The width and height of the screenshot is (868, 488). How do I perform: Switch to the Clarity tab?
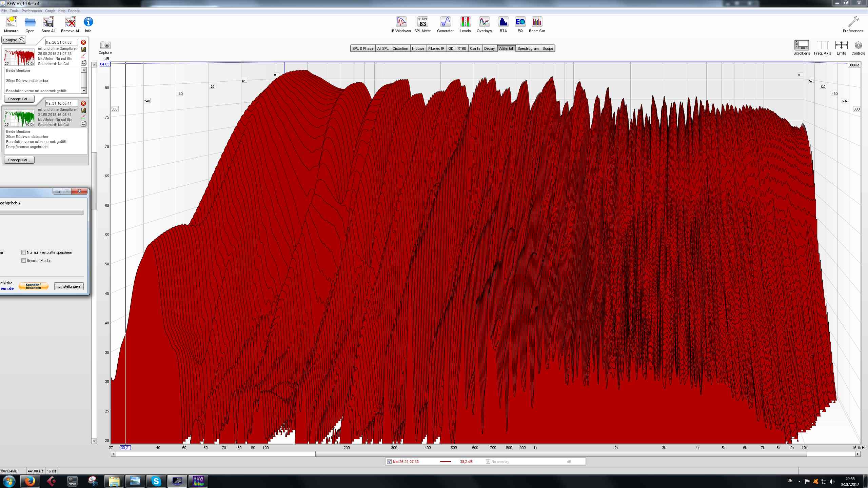(475, 48)
